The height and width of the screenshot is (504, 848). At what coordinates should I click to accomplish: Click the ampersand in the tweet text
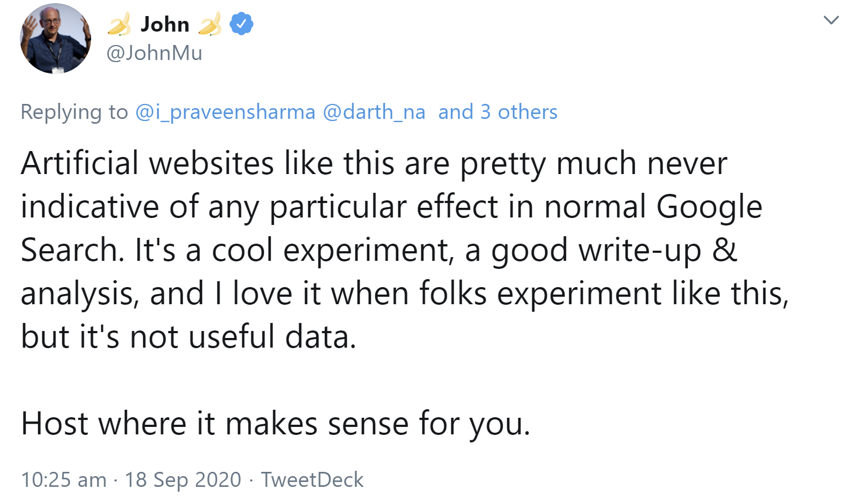pos(725,250)
